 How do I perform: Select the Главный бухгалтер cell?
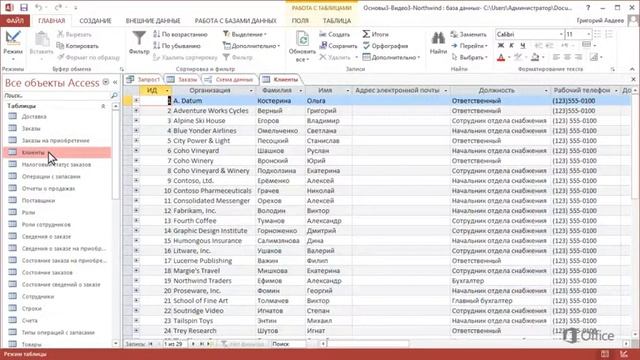[500, 301]
